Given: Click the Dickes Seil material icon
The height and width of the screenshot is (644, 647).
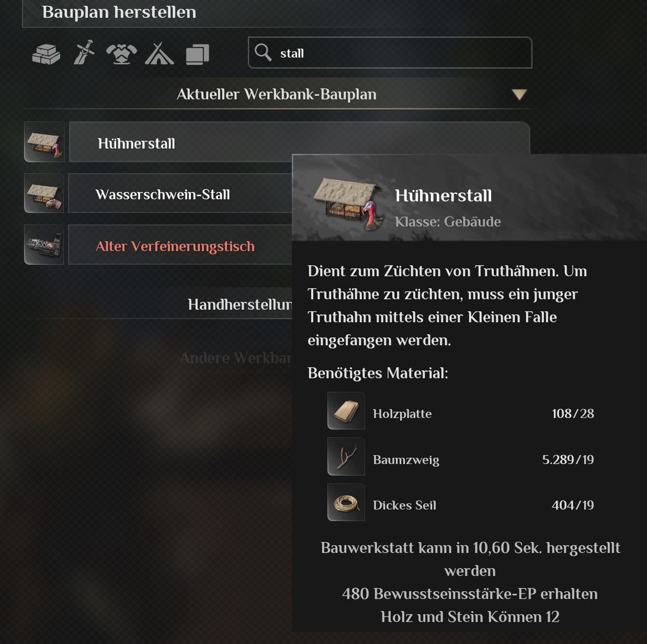Looking at the screenshot, I should point(346,502).
